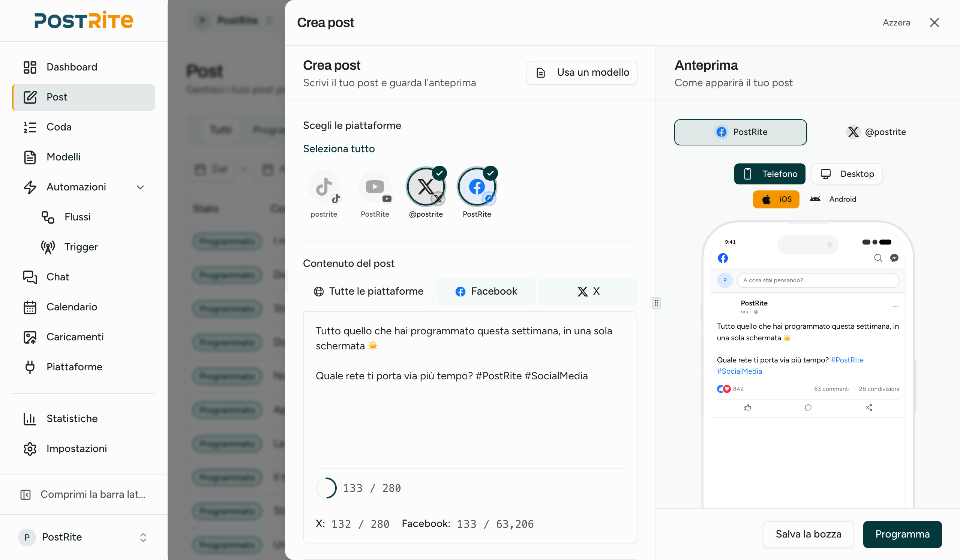
Task: Click the PostRite logo
Action: point(83,20)
